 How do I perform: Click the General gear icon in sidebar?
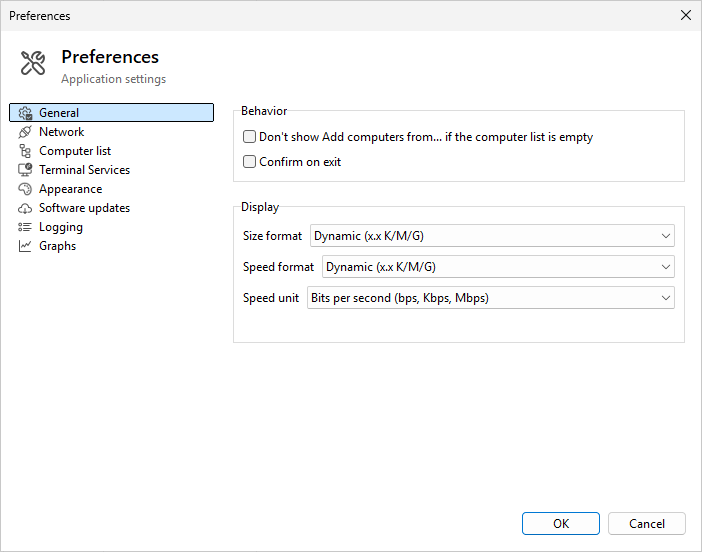[x=26, y=113]
